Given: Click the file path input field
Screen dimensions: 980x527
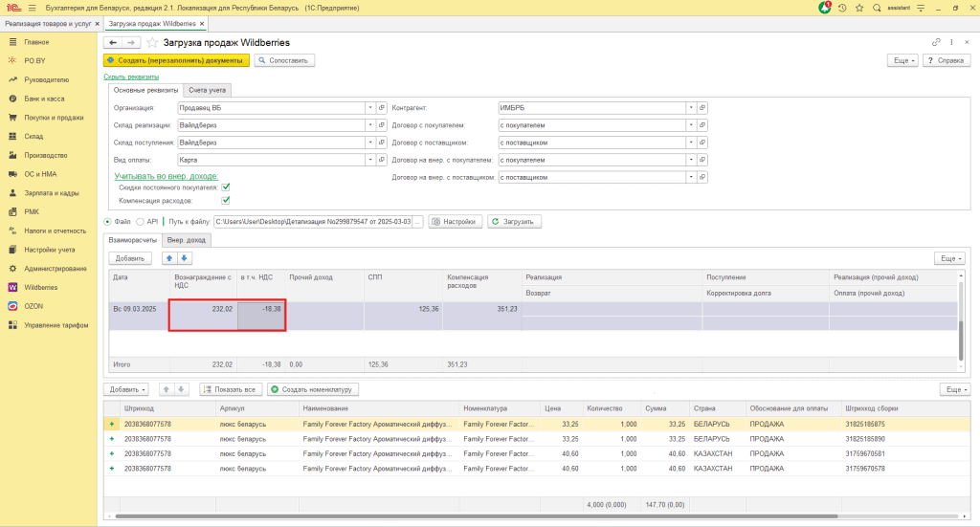Looking at the screenshot, I should 312,222.
